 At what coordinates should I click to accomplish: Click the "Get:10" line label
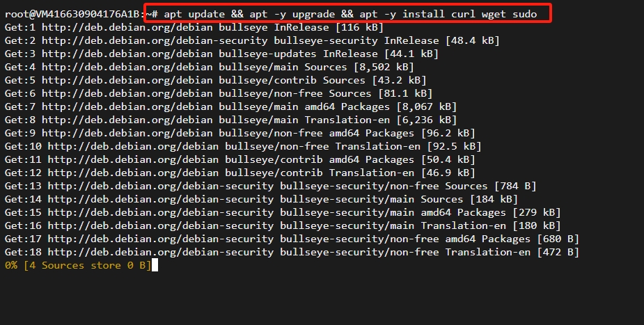tap(23, 146)
